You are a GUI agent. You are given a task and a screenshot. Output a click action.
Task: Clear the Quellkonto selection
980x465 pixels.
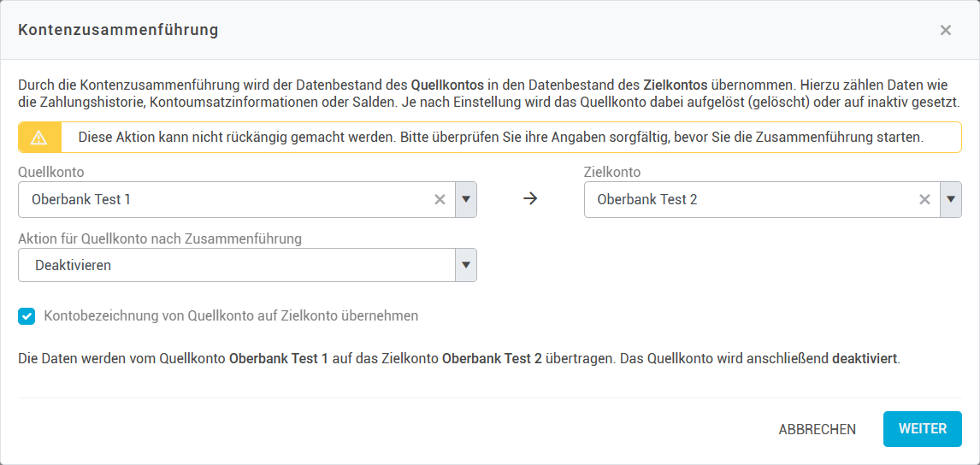(x=440, y=200)
